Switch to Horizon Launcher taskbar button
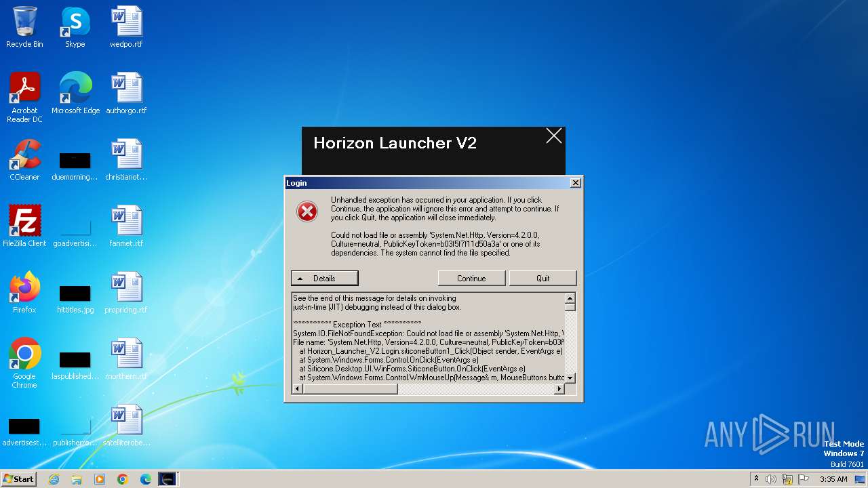868x488 pixels. [167, 479]
